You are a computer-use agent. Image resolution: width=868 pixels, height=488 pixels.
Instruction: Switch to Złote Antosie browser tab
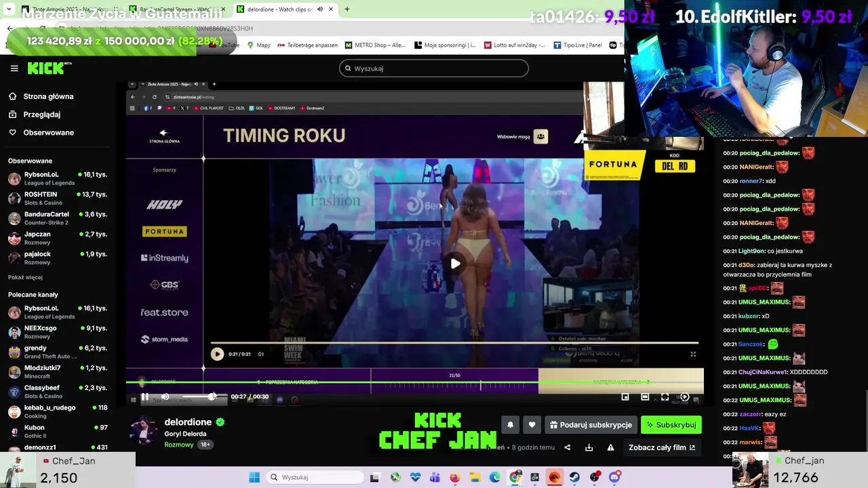[x=68, y=9]
